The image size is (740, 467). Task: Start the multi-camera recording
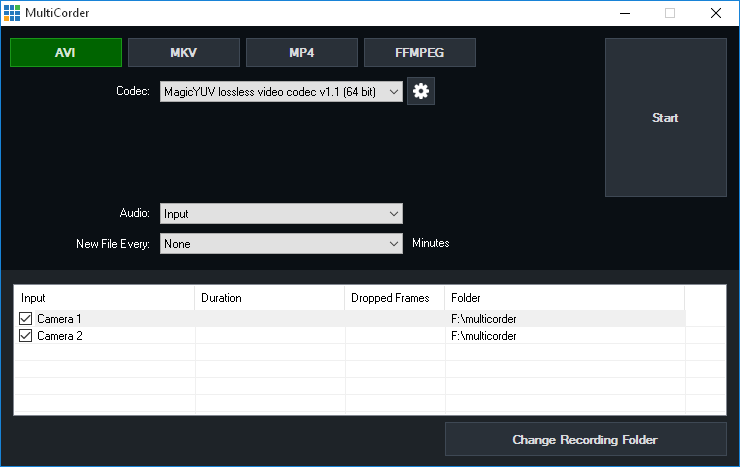665,117
